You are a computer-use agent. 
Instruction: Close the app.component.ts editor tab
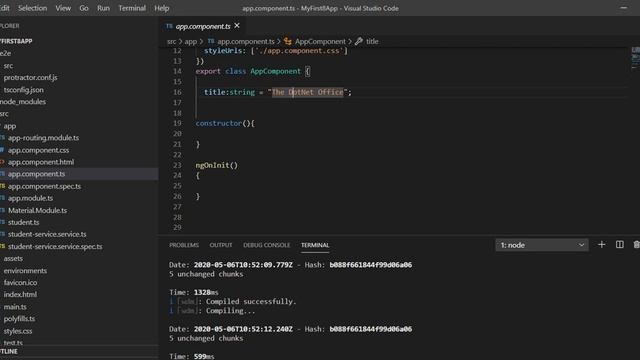(x=237, y=26)
